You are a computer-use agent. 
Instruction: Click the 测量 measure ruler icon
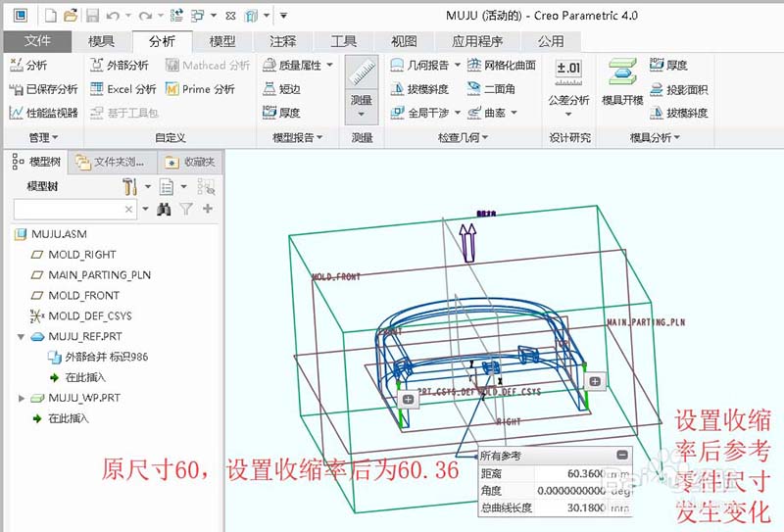(362, 73)
